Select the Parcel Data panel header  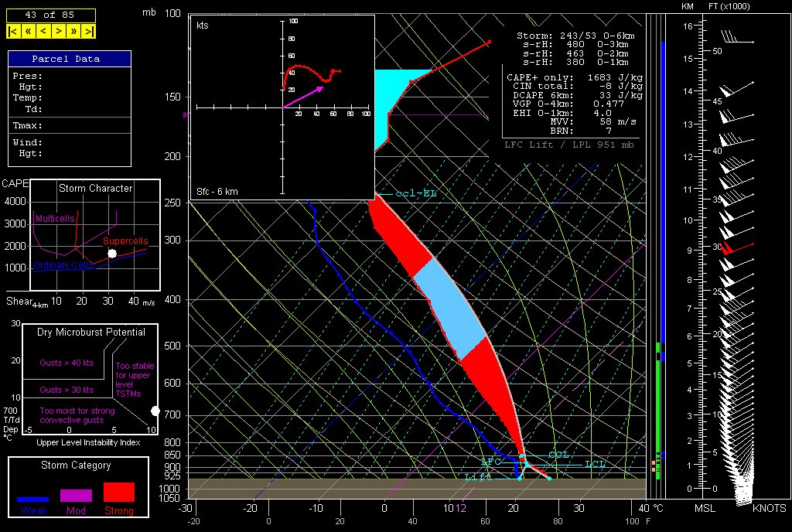[x=70, y=59]
